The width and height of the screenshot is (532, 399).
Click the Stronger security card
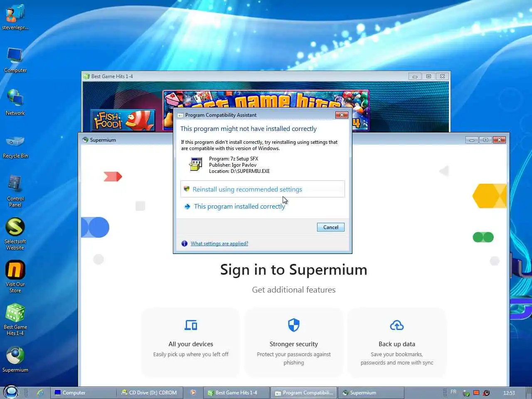click(x=294, y=342)
